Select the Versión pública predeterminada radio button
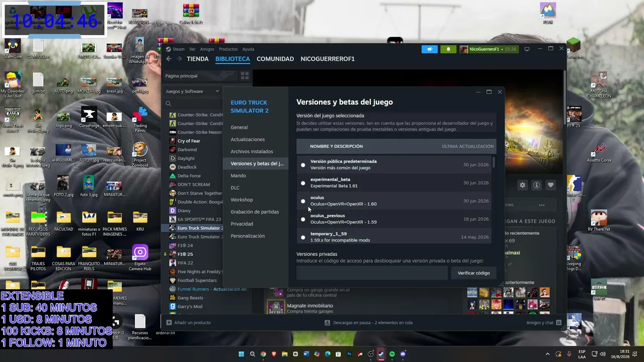This screenshot has width=644, height=362. point(303,165)
